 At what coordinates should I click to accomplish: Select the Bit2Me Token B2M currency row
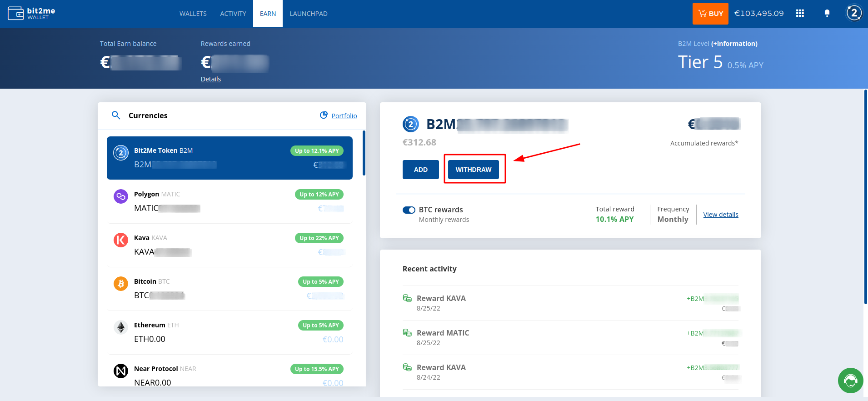(x=229, y=158)
